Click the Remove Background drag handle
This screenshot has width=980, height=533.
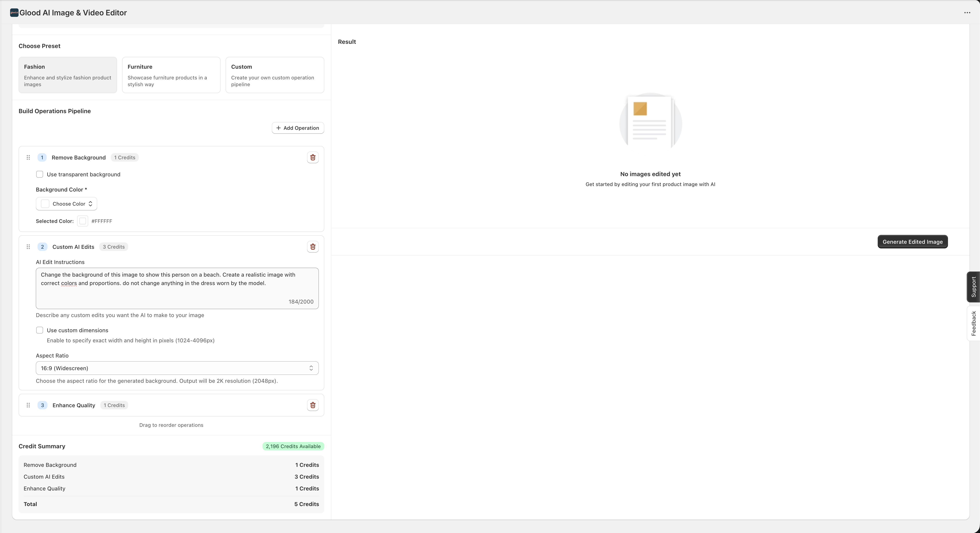(x=28, y=157)
